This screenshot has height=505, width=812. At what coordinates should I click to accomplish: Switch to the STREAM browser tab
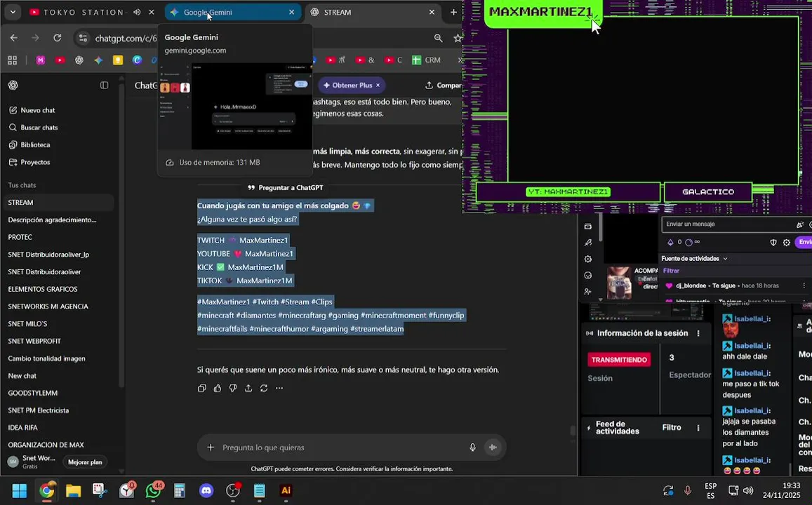[373, 13]
